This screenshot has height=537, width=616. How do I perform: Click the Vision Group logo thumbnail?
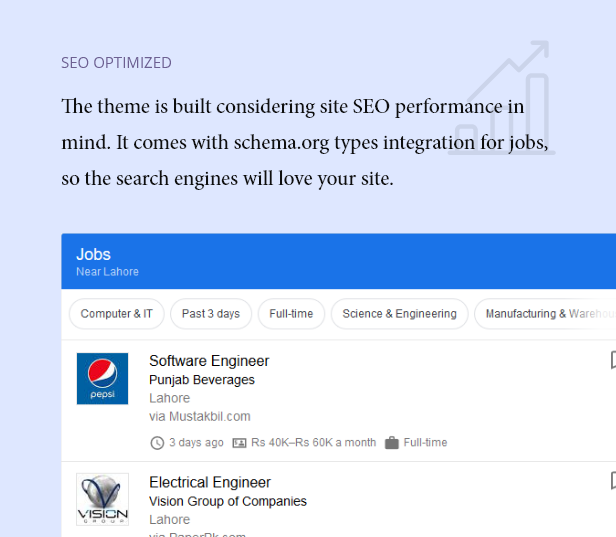[102, 499]
